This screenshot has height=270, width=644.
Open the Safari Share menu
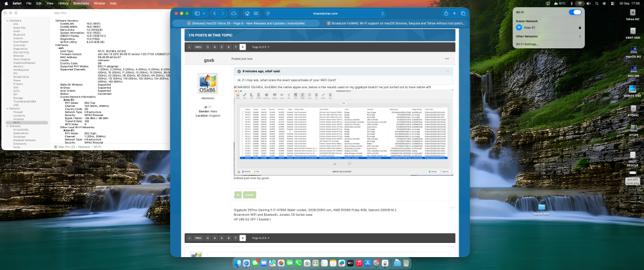[x=446, y=13]
